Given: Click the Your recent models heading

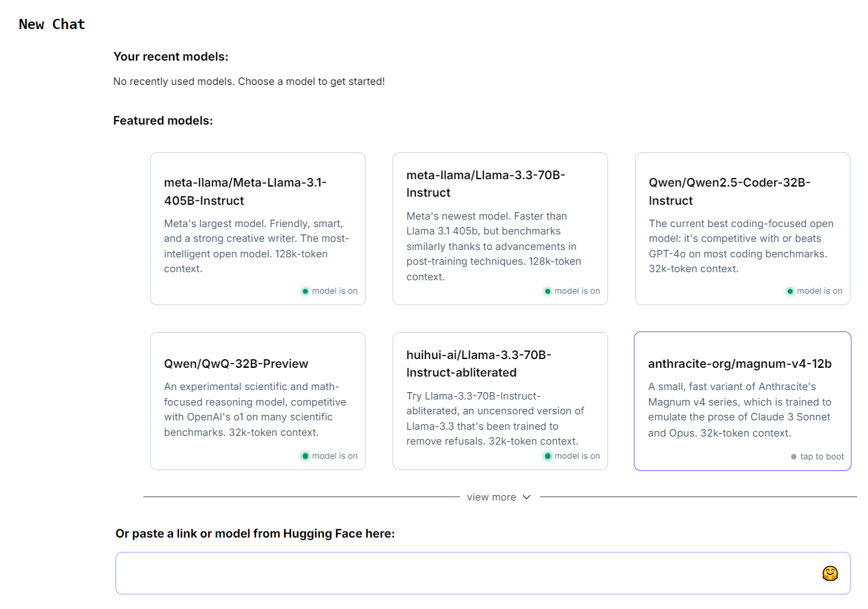Looking at the screenshot, I should 171,57.
